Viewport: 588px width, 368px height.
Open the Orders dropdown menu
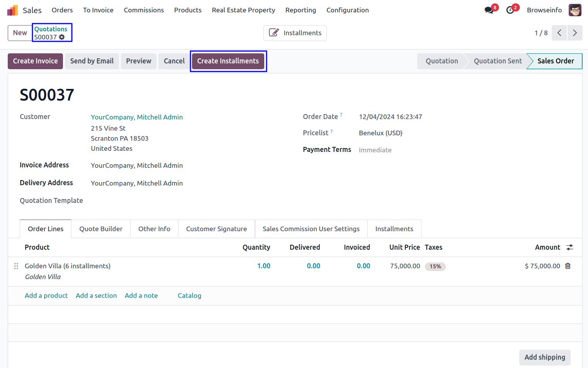tap(62, 10)
